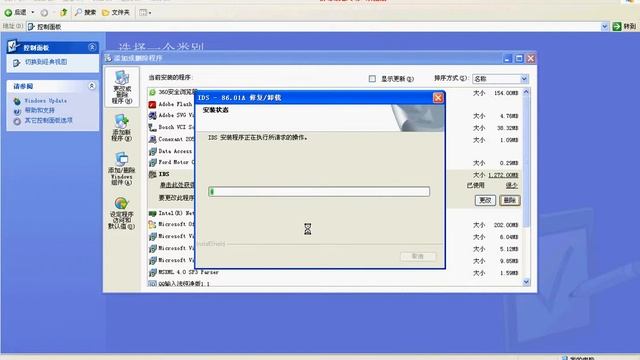The width and height of the screenshot is (640, 360).
Task: Click the 154.00MB size value
Action: (x=506, y=93)
